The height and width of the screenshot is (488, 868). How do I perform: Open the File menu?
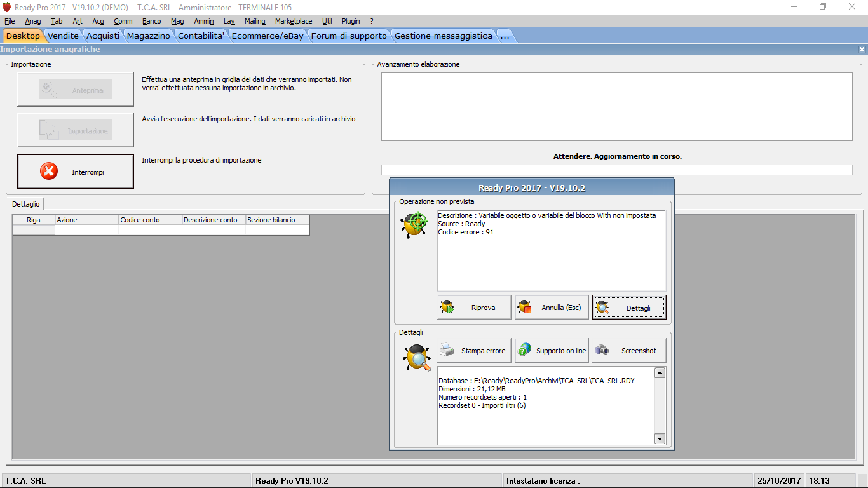click(10, 21)
